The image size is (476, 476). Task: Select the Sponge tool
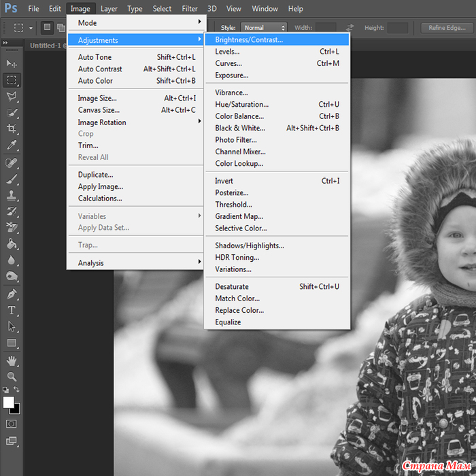12,276
